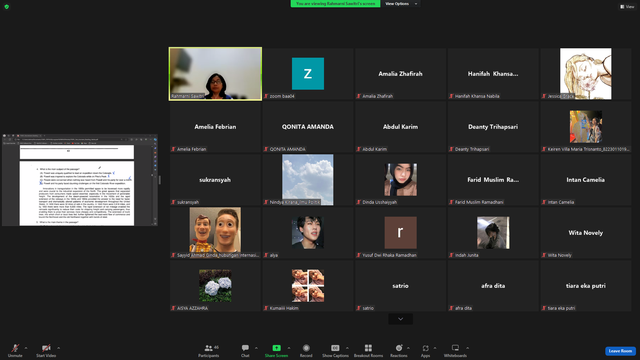The height and width of the screenshot is (360, 640).
Task: Select Hanifah Khansa Nabila's tile
Action: [x=493, y=74]
